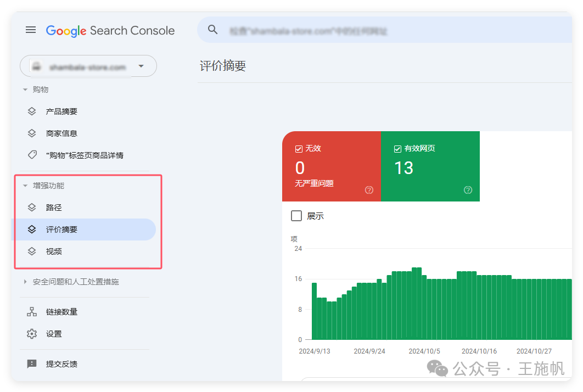
Task: Open help via the red card question mark
Action: [x=369, y=190]
